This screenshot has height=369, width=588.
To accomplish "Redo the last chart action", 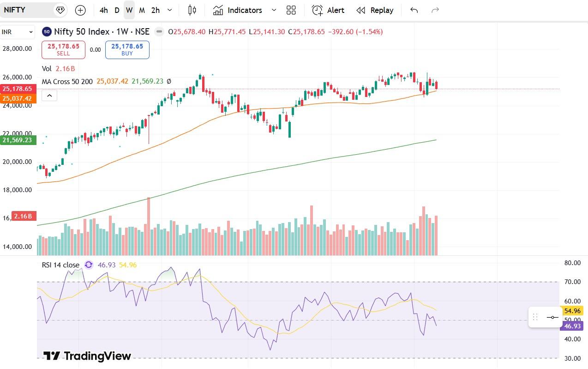I will tap(435, 10).
